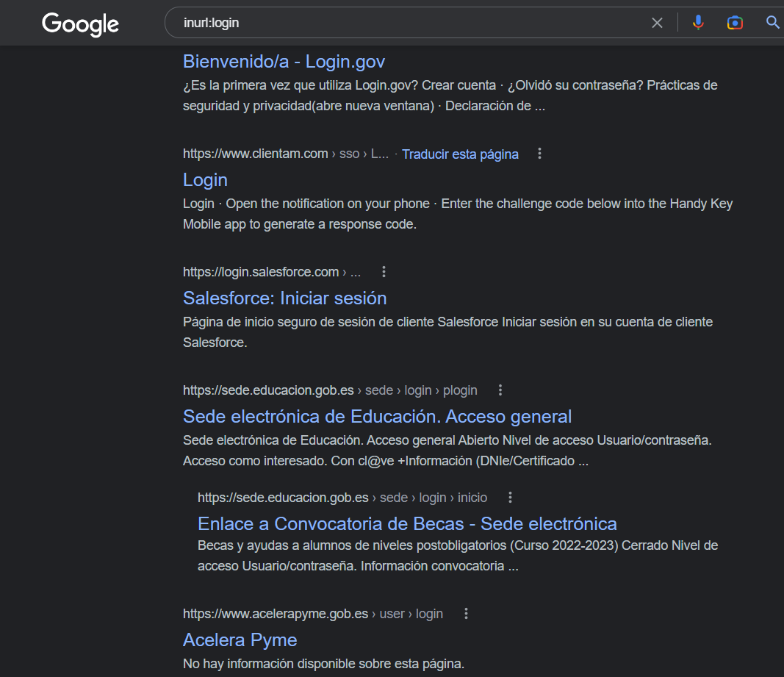The image size is (784, 677).
Task: Click the sede.educacion.gob.es › sede › login › plogin breadcrumb
Action: click(330, 390)
